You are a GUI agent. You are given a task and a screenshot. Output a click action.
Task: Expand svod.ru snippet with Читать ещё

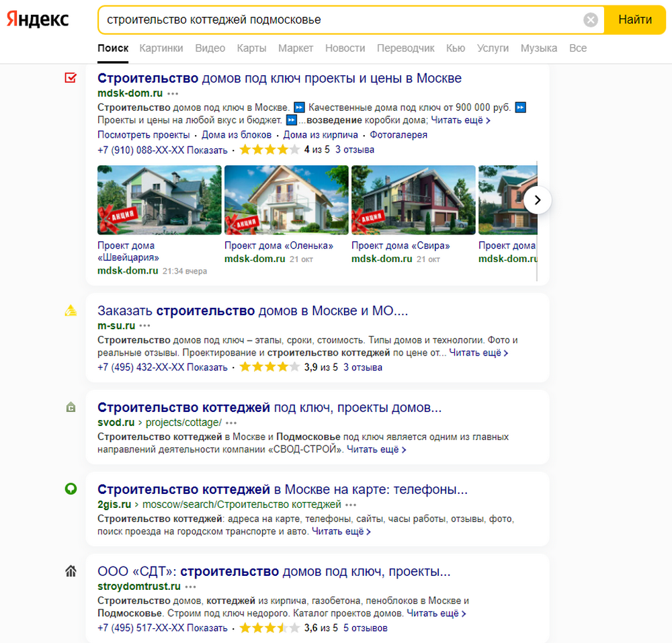[x=376, y=449]
